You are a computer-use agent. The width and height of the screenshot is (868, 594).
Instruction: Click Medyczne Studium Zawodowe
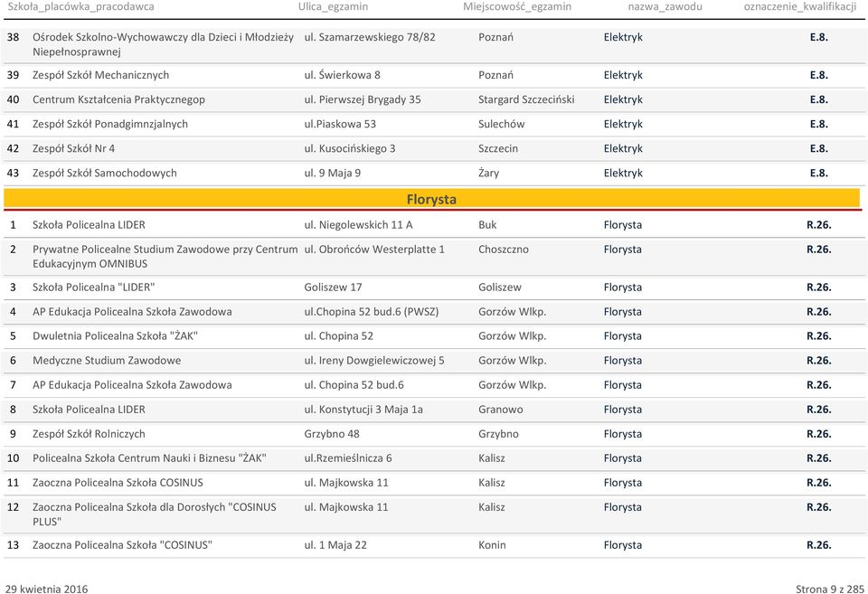point(107,361)
